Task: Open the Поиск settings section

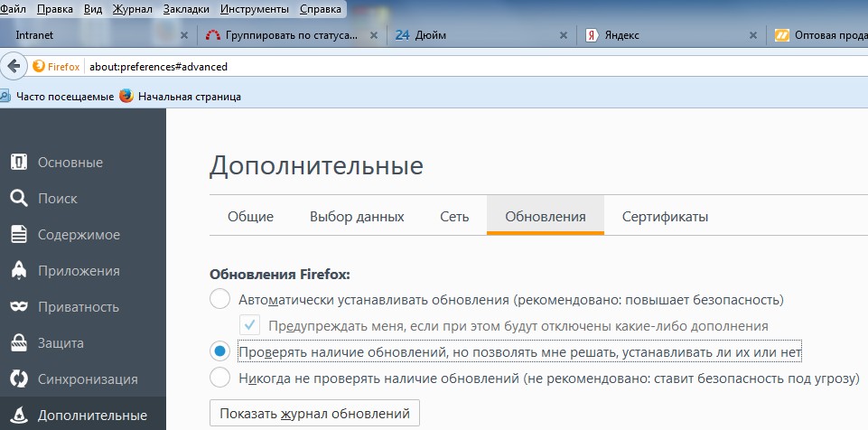Action: click(57, 199)
